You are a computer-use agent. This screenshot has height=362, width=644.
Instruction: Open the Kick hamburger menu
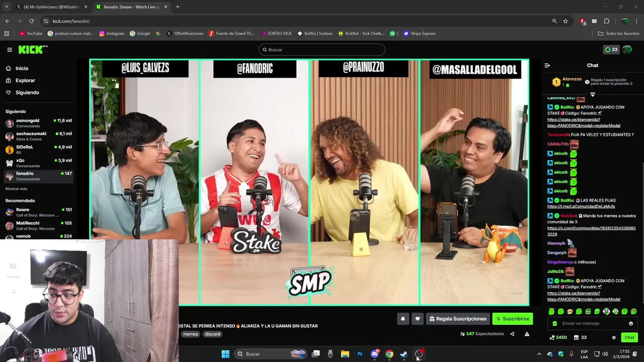pyautogui.click(x=10, y=50)
